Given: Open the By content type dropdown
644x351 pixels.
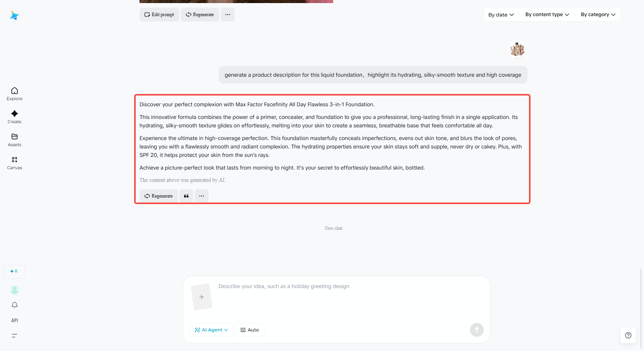Looking at the screenshot, I should pyautogui.click(x=547, y=15).
